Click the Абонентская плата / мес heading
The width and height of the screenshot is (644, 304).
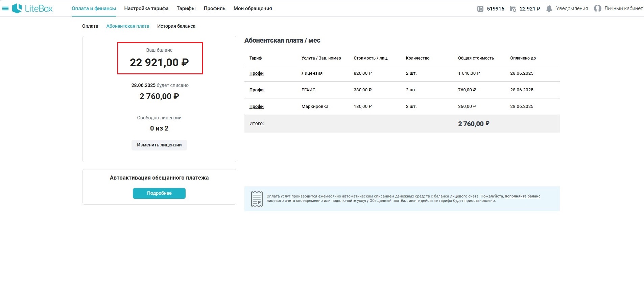[282, 41]
